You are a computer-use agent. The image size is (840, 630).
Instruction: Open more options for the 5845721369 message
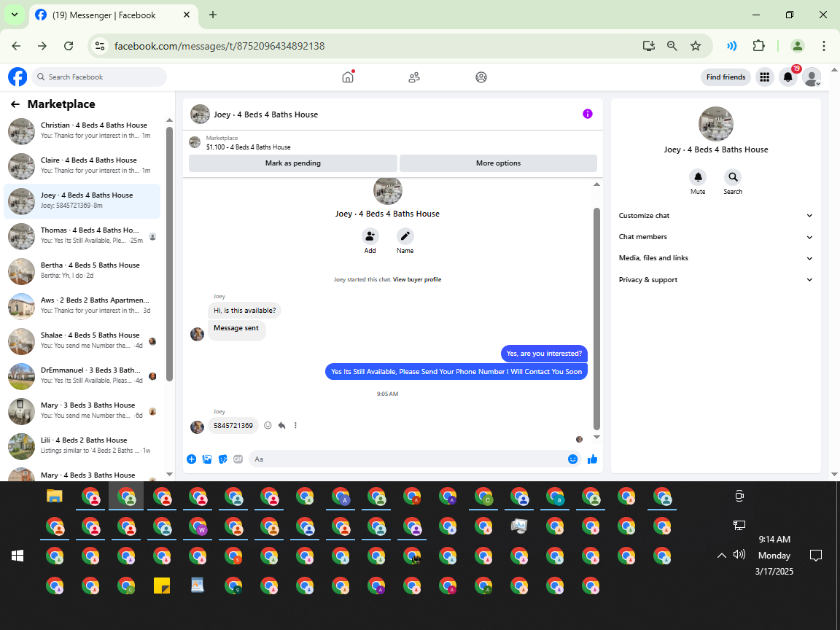(295, 425)
